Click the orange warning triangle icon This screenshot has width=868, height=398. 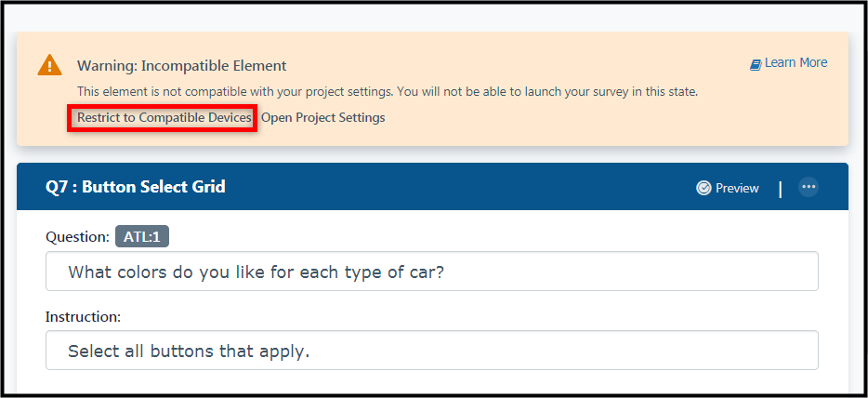tap(49, 65)
